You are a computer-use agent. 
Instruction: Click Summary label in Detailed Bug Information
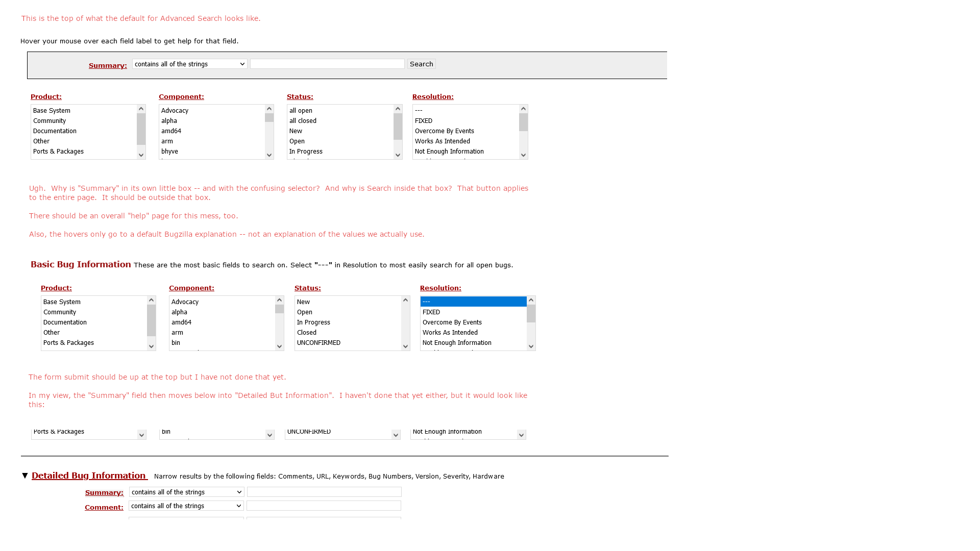(104, 492)
